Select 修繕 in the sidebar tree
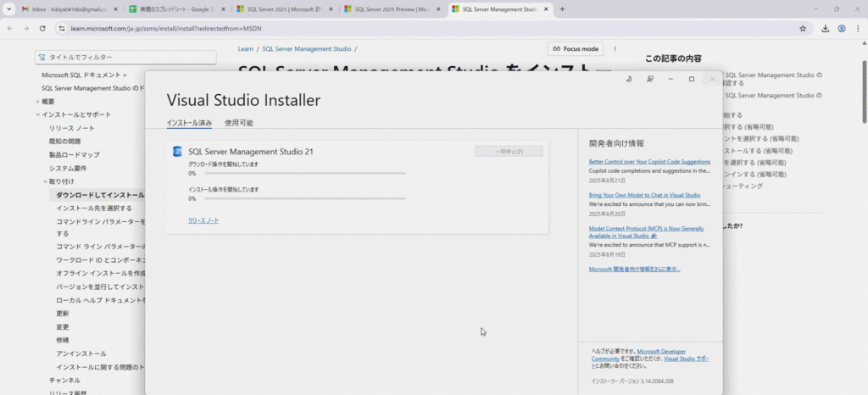Screen dimensions: 868x395 click(x=63, y=340)
